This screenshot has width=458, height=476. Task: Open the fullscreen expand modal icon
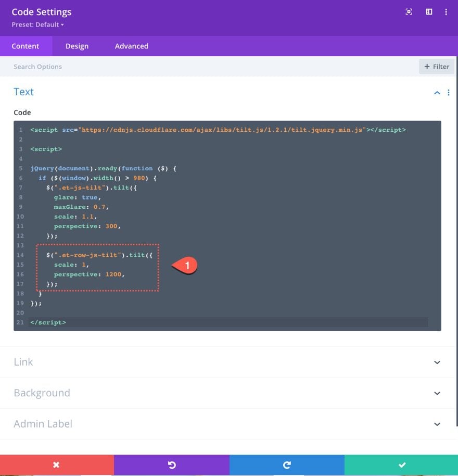409,12
